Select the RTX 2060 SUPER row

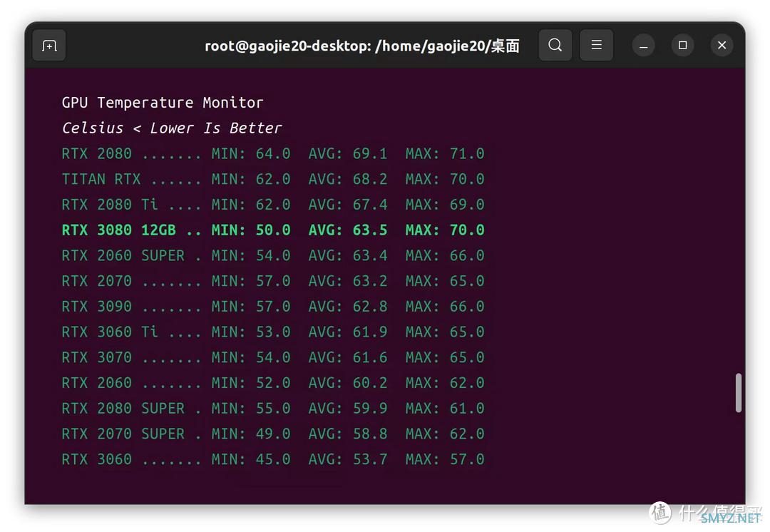pyautogui.click(x=273, y=255)
